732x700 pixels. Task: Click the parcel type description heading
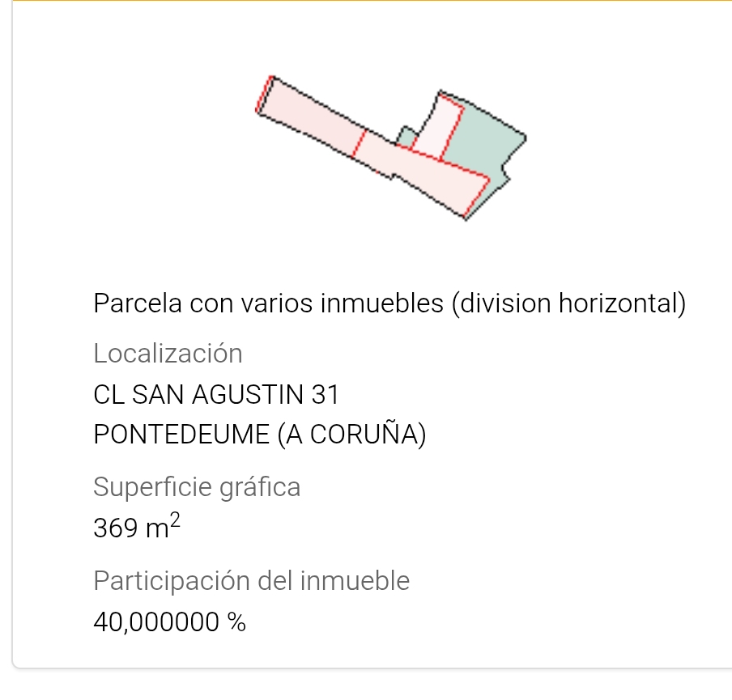pos(389,303)
